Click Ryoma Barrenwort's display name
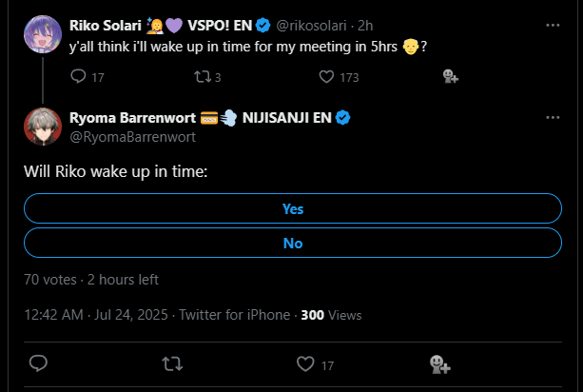583x392 pixels. [x=132, y=118]
